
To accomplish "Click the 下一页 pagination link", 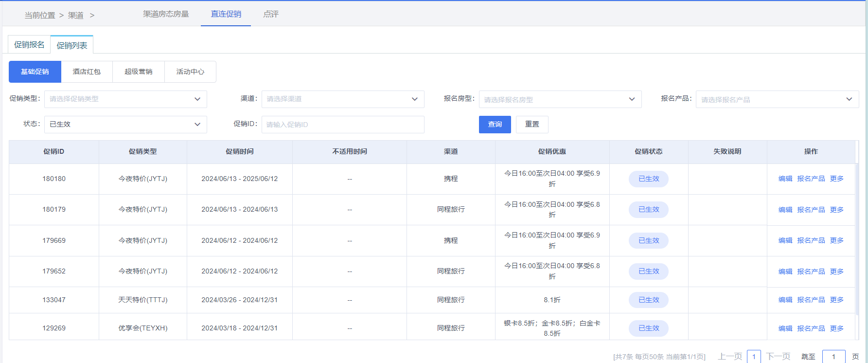I will [778, 357].
